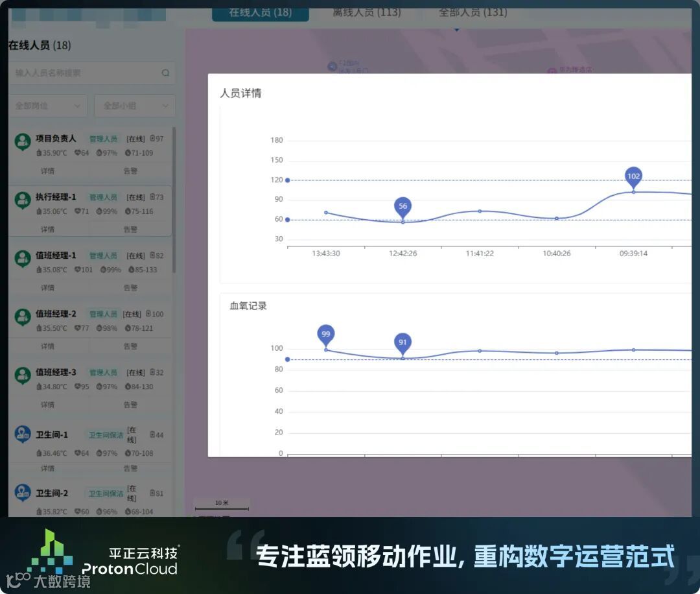The height and width of the screenshot is (594, 700).
Task: Click the 管理人员 tag of 项目负责人
Action: pyautogui.click(x=103, y=139)
